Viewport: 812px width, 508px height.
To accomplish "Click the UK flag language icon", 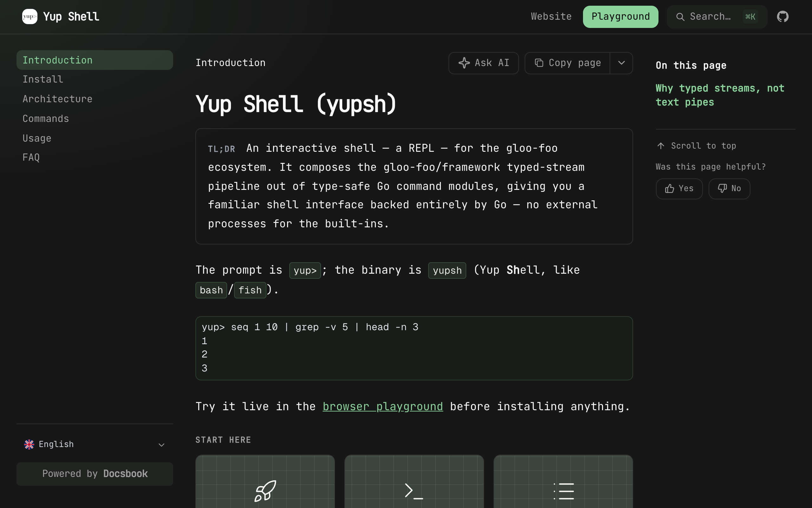I will point(29,444).
